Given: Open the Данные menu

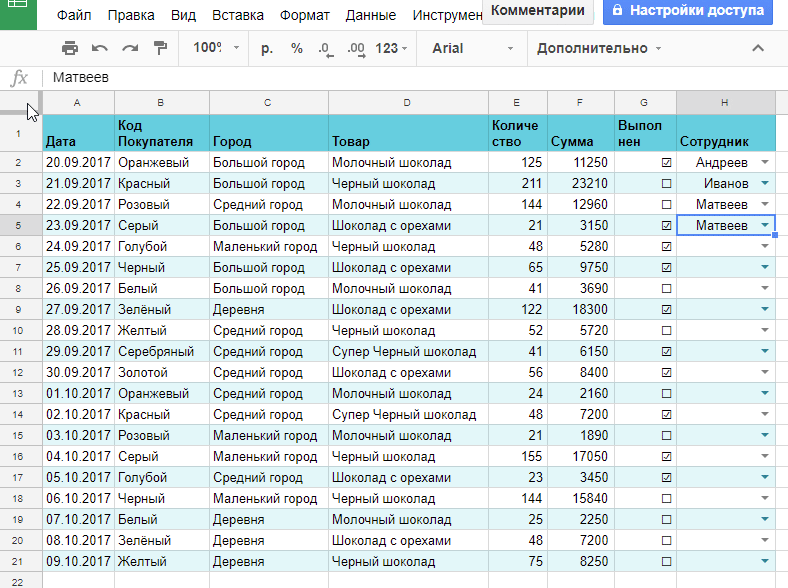Looking at the screenshot, I should coord(371,15).
